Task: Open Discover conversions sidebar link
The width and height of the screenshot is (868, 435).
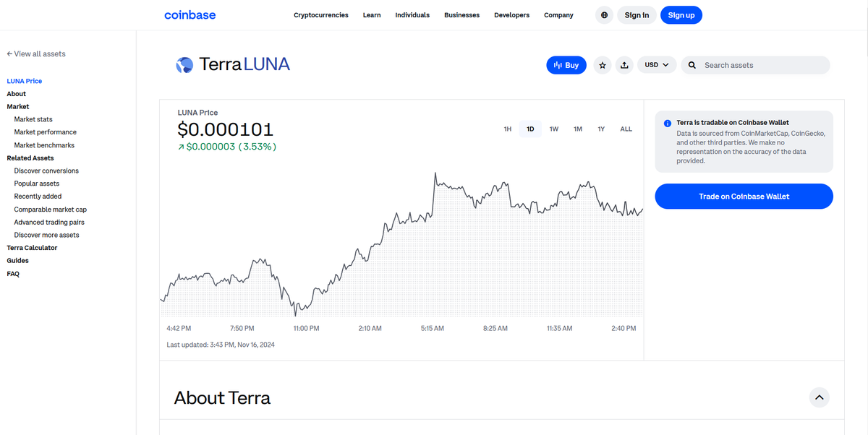Action: pyautogui.click(x=46, y=171)
